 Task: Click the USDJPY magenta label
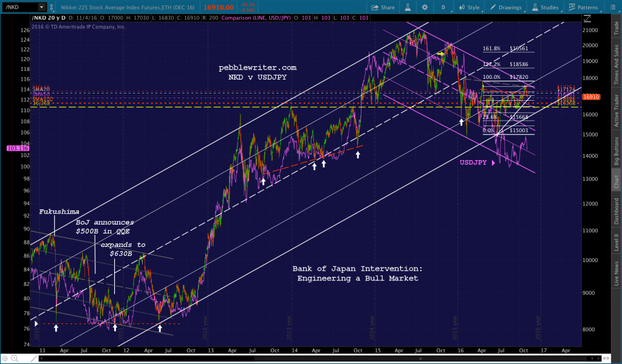click(473, 163)
